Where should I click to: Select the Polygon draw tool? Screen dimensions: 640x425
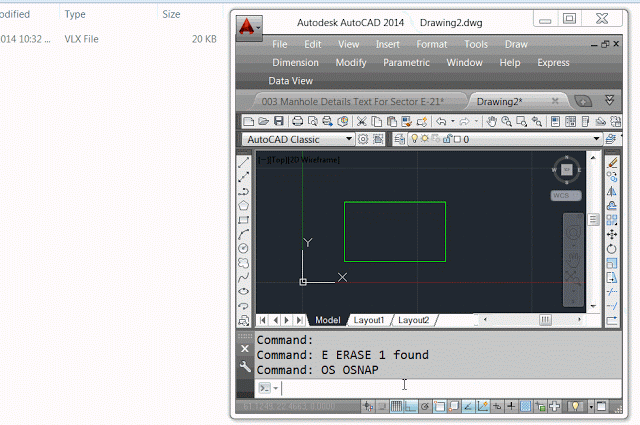(243, 205)
